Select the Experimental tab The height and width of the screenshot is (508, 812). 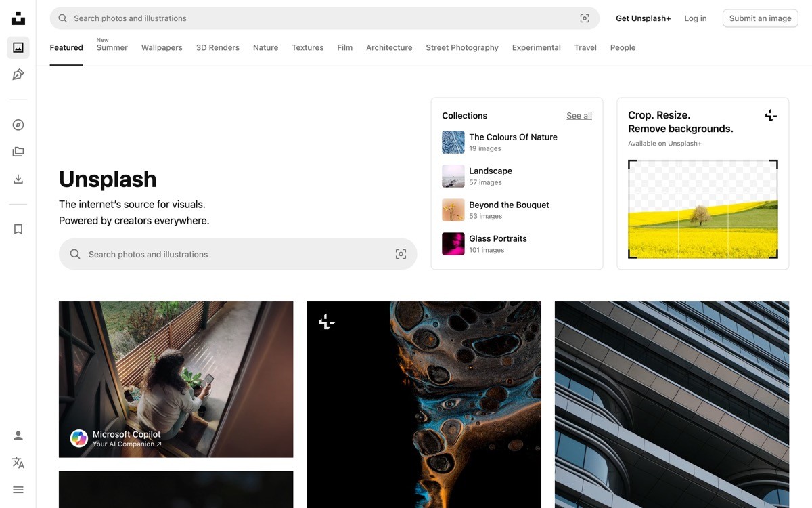point(537,47)
